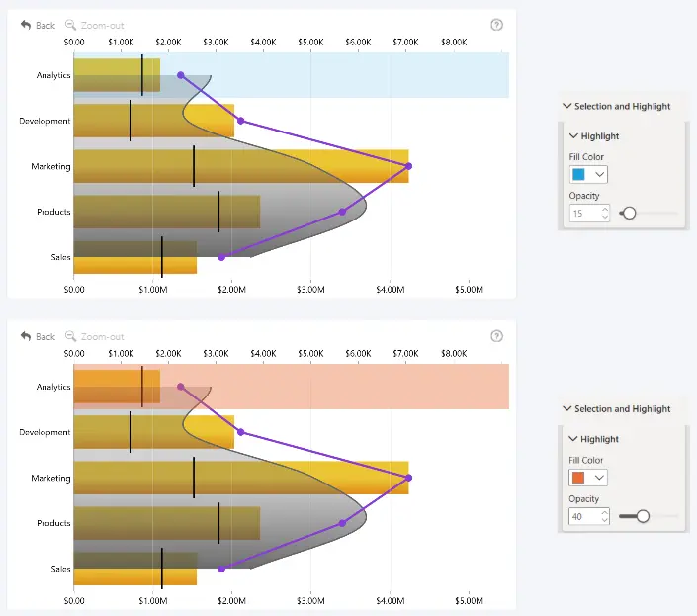Click the opacity slider handle set to 40
Screen dimensions: 697x616
click(643, 516)
